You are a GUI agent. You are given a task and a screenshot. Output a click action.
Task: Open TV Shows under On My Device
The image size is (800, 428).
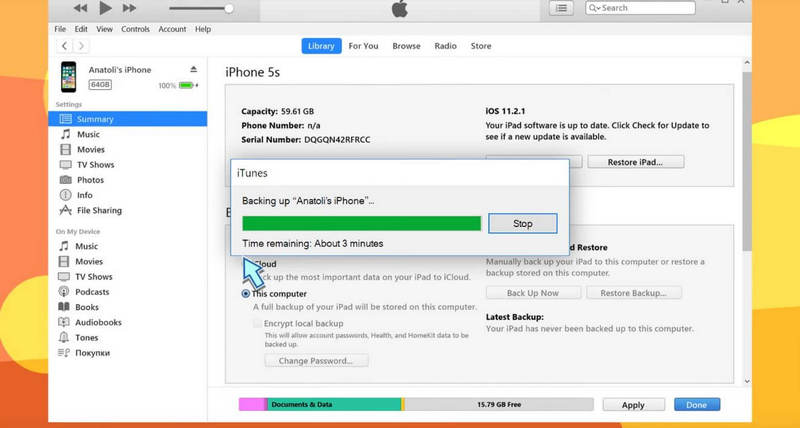click(x=93, y=276)
